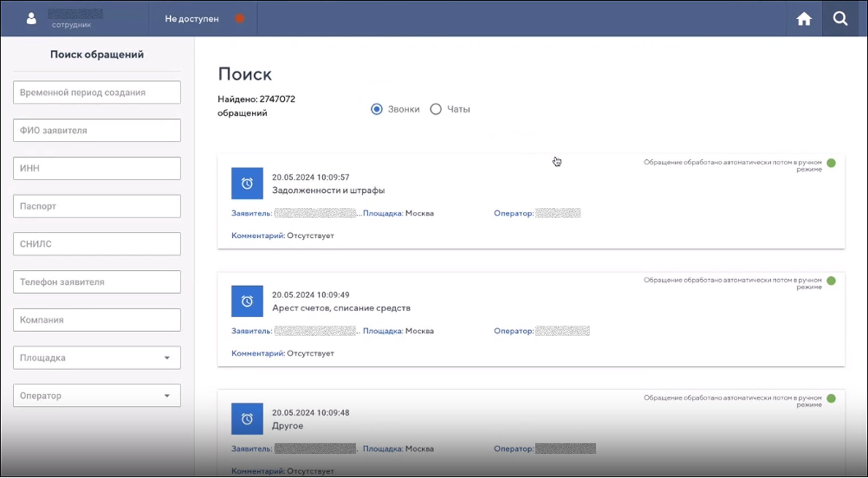
Task: Open search via magnifier icon
Action: click(x=840, y=19)
